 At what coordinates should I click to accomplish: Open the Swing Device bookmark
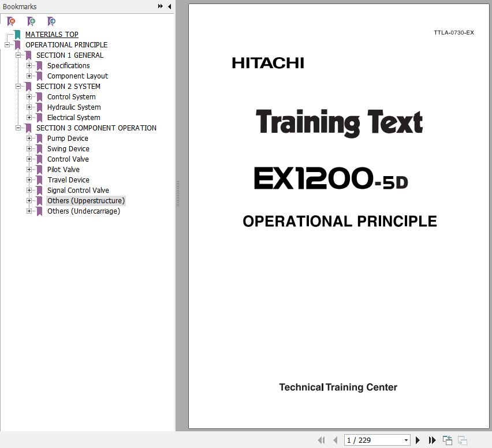tap(68, 149)
